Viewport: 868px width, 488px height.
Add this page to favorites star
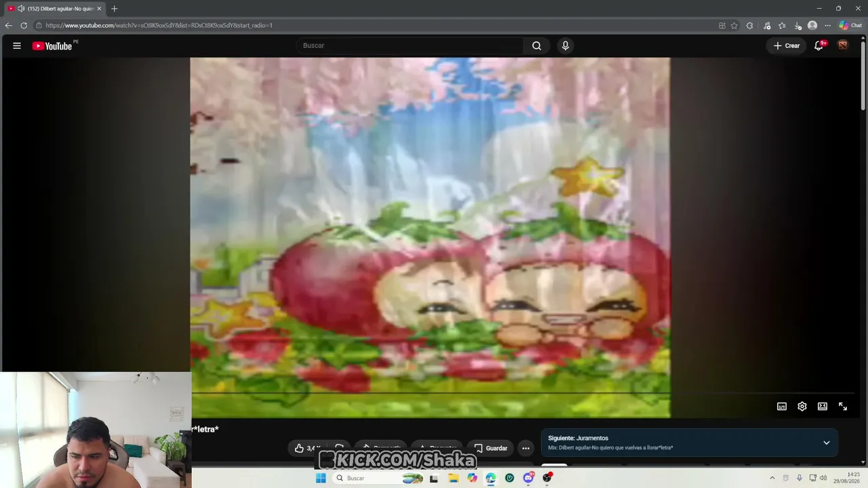click(x=734, y=26)
